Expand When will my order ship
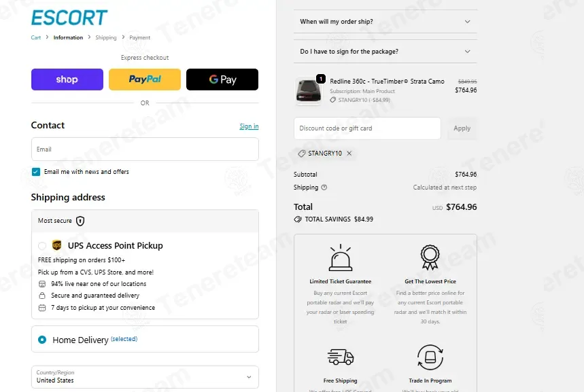Image resolution: width=584 pixels, height=392 pixels. pos(385,22)
